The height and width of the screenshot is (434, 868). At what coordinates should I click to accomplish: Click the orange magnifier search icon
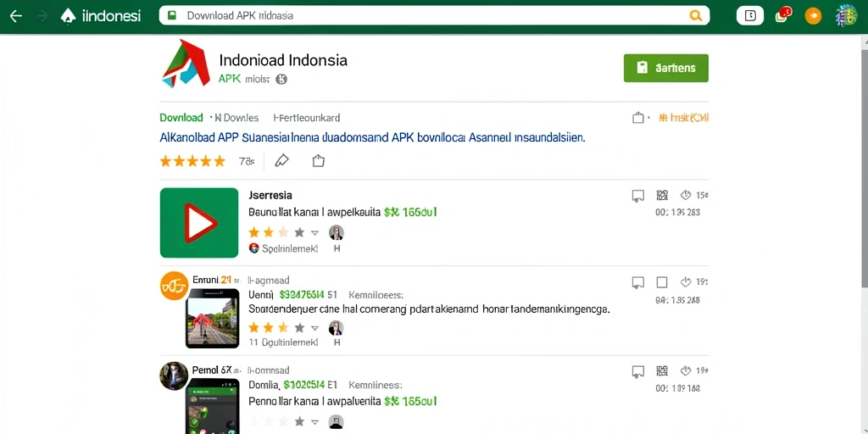[696, 15]
